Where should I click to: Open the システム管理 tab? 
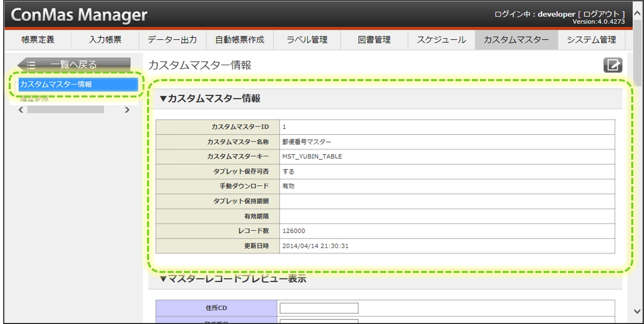pyautogui.click(x=591, y=40)
